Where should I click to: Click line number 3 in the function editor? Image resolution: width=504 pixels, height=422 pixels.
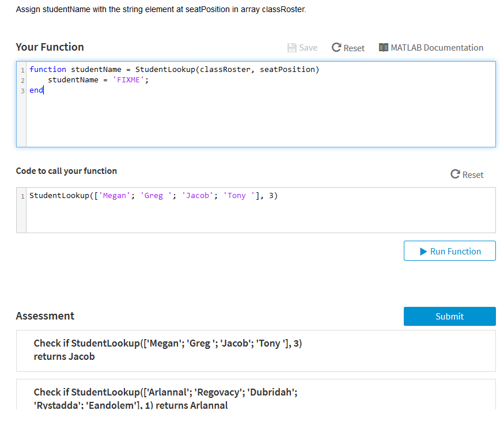click(x=22, y=90)
